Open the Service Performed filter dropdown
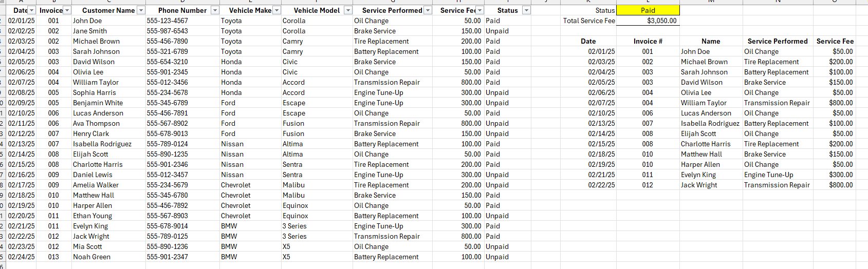This screenshot has width=868, height=269. pyautogui.click(x=428, y=10)
